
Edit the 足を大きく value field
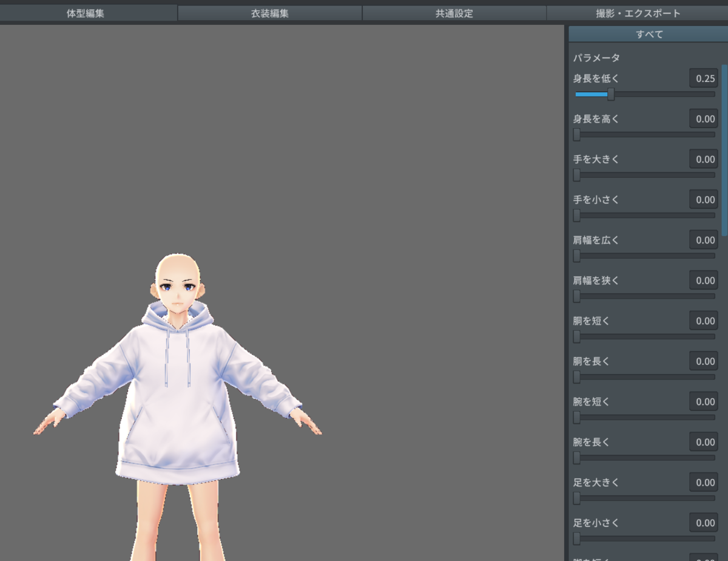coord(704,483)
